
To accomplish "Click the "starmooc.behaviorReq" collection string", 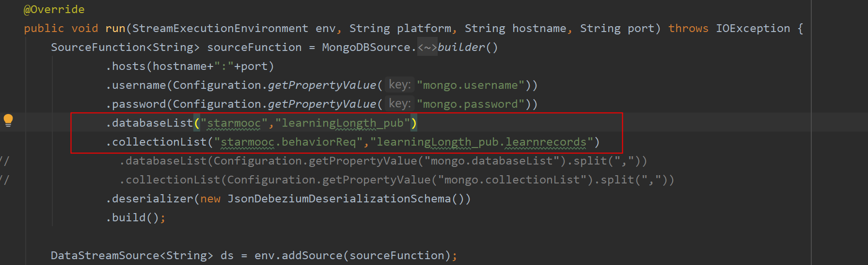I will pos(288,142).
